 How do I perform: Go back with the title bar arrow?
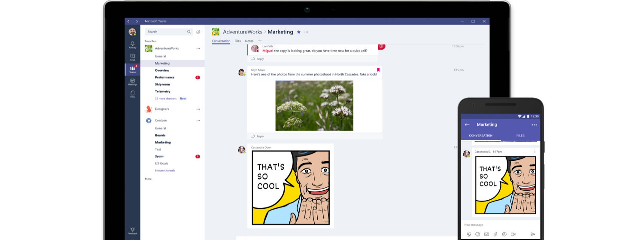pyautogui.click(x=128, y=21)
